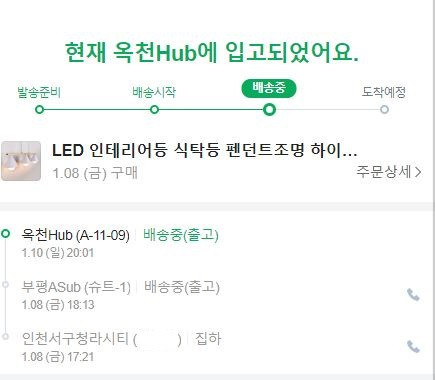The image size is (435, 380).
Task: Click the 배송시작 step label
Action: pyautogui.click(x=154, y=92)
